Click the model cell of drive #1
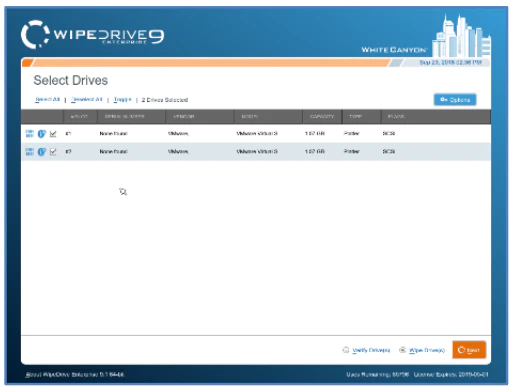The image size is (519, 392). tap(257, 134)
